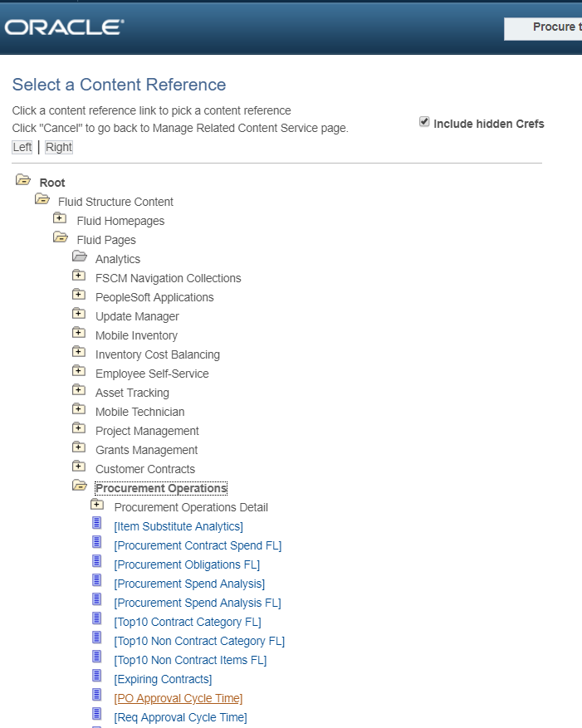Viewport: 582px width, 728px height.
Task: Click the Procurement Contract Spend FL document icon
Action: tap(96, 542)
